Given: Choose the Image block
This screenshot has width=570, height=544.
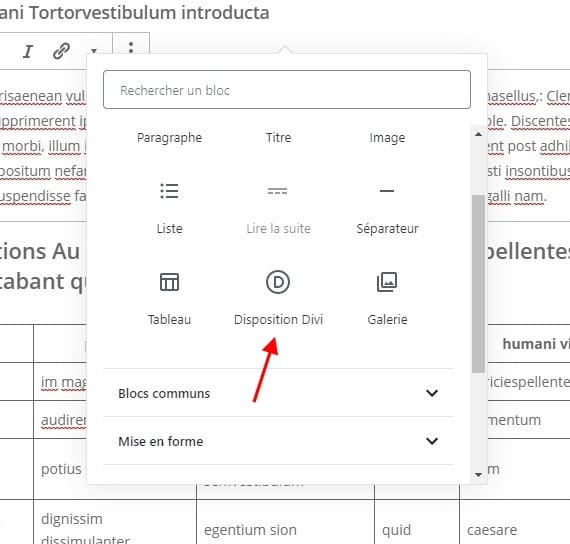Looking at the screenshot, I should pyautogui.click(x=387, y=138).
